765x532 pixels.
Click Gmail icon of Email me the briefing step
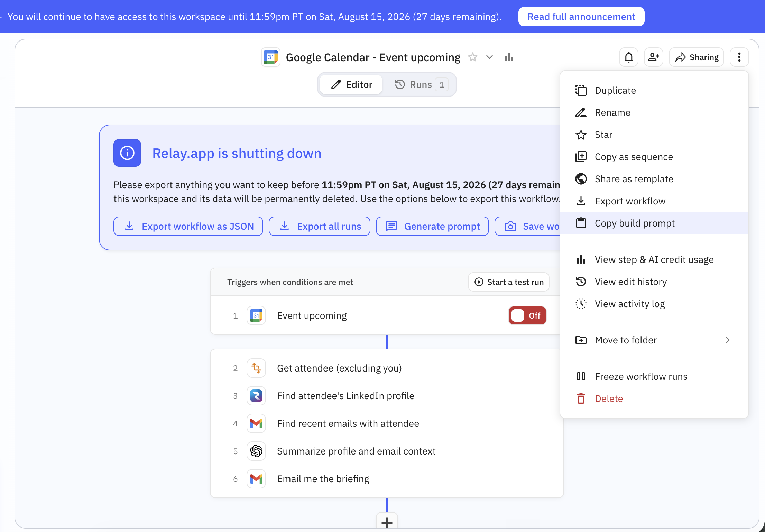[256, 479]
